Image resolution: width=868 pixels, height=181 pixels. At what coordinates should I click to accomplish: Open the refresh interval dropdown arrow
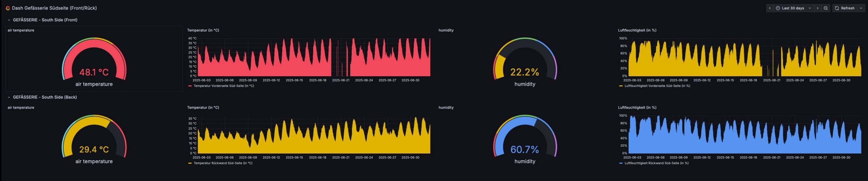click(x=861, y=8)
